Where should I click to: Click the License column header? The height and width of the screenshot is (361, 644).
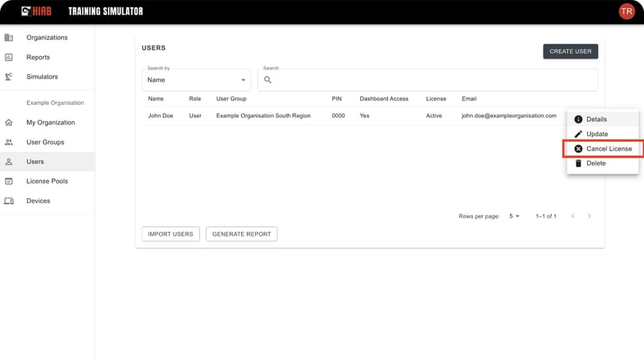click(x=436, y=99)
